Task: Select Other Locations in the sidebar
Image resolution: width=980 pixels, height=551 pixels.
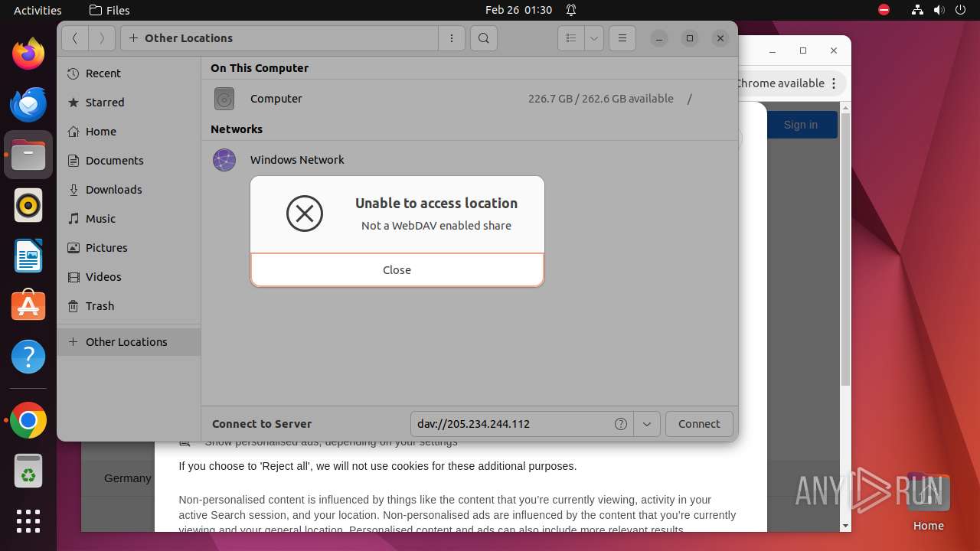Action: tap(129, 342)
